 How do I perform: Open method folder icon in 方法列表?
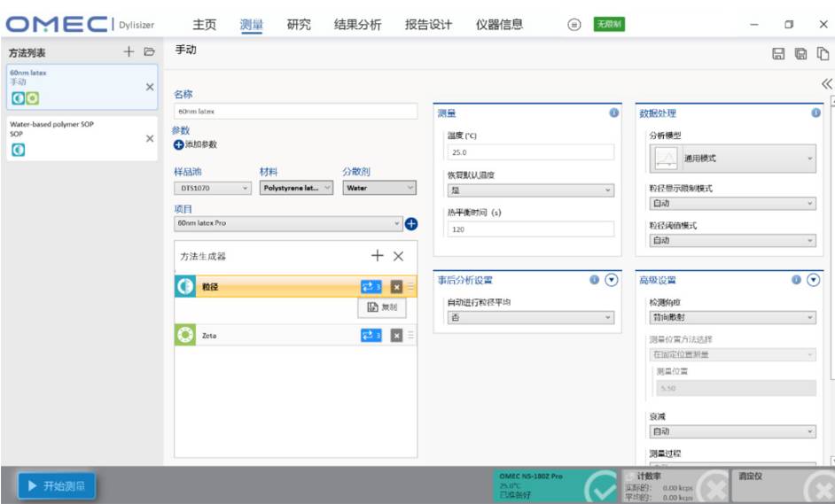[149, 52]
